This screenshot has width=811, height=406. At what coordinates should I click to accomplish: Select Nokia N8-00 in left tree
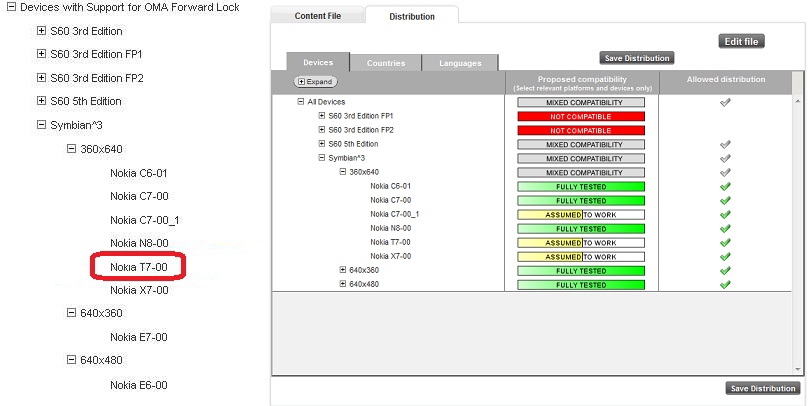point(139,243)
